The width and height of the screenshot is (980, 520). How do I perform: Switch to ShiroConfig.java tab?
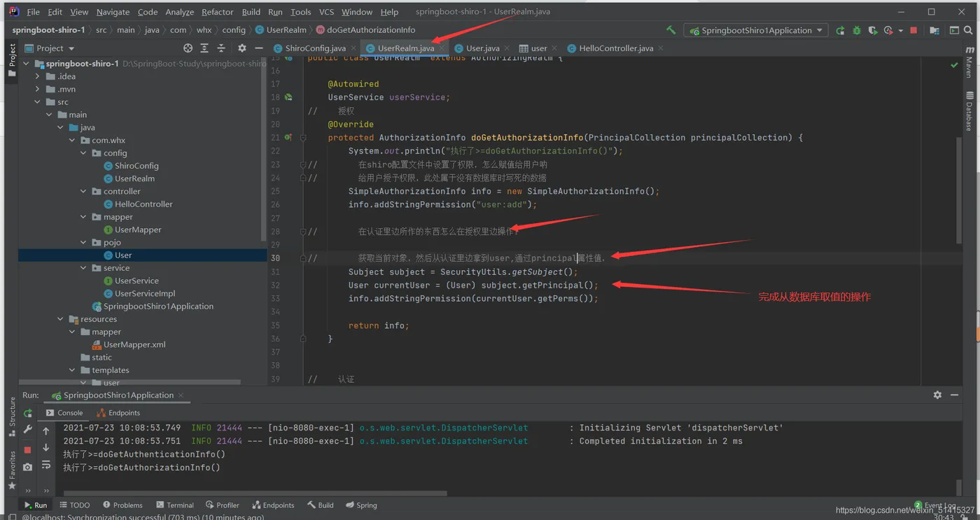(315, 48)
